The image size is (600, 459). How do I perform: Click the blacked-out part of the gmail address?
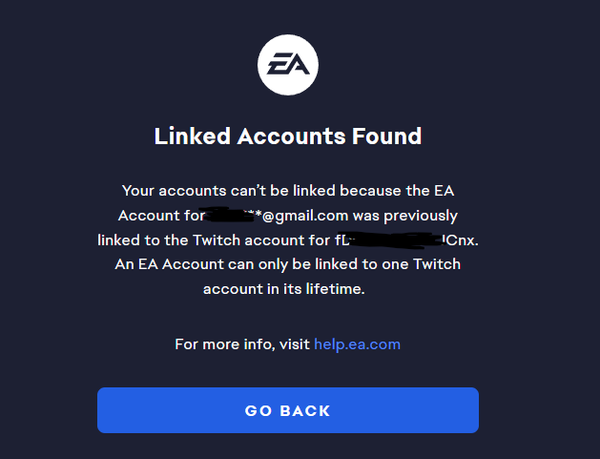coord(230,215)
